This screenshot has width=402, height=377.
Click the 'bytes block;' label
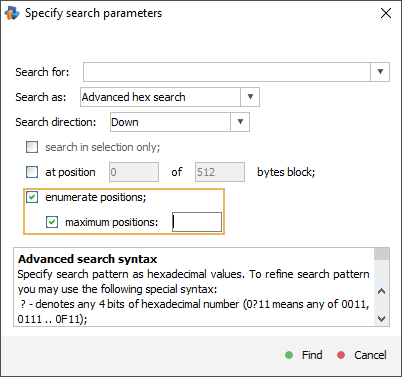[286, 172]
